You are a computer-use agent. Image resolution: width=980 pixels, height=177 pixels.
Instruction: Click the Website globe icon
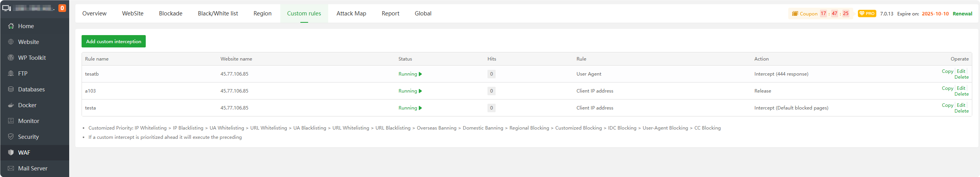(x=11, y=42)
